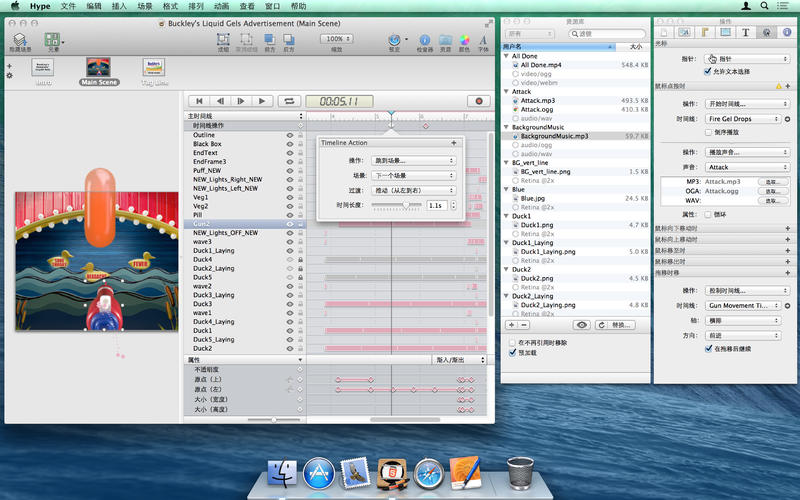Open the transition dropdown in Timeline Action popup
This screenshot has height=500, width=800.
tap(413, 189)
